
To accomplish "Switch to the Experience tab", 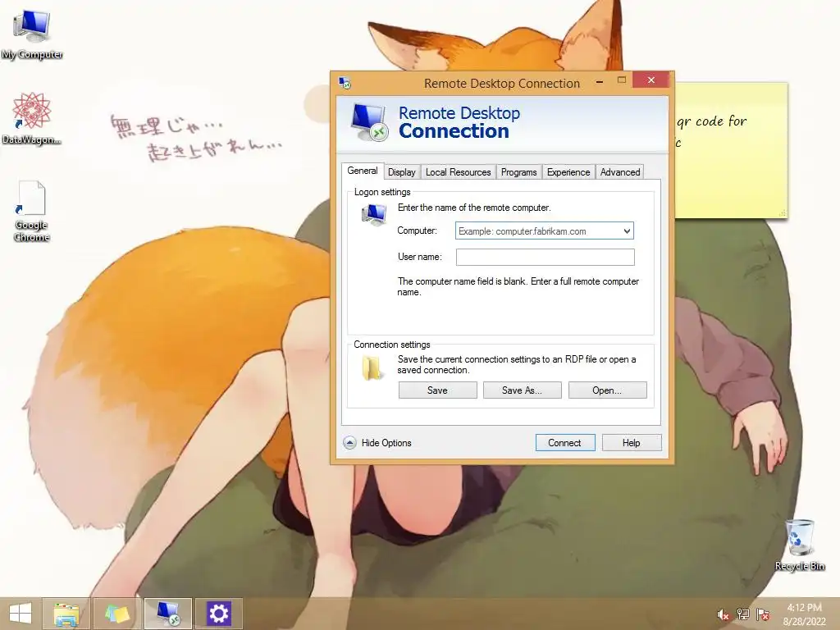I will click(568, 172).
